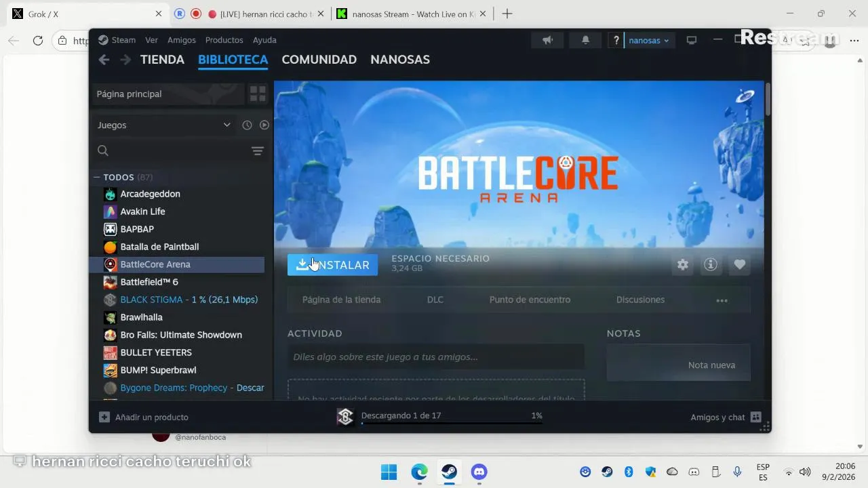Switch to nanosas Stream browser tab
The height and width of the screenshot is (488, 868).
[x=410, y=14]
